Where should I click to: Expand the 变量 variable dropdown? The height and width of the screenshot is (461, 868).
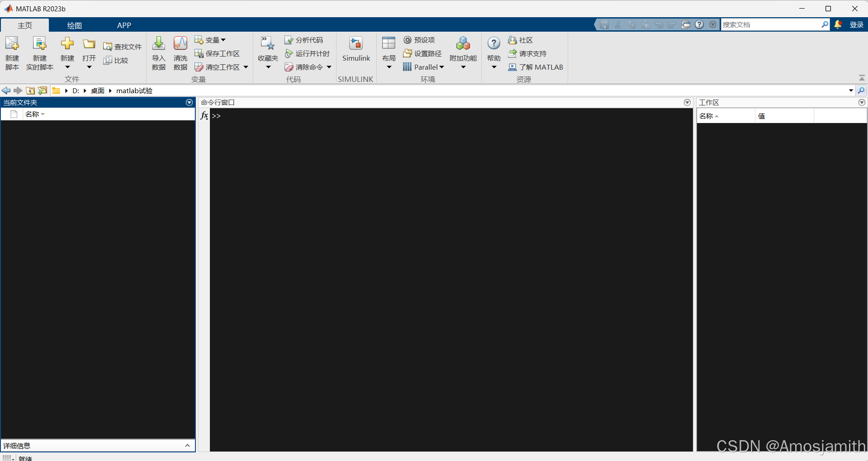(223, 40)
